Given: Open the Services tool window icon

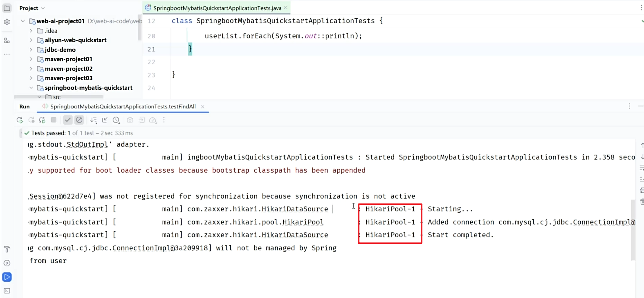Looking at the screenshot, I should [7, 263].
